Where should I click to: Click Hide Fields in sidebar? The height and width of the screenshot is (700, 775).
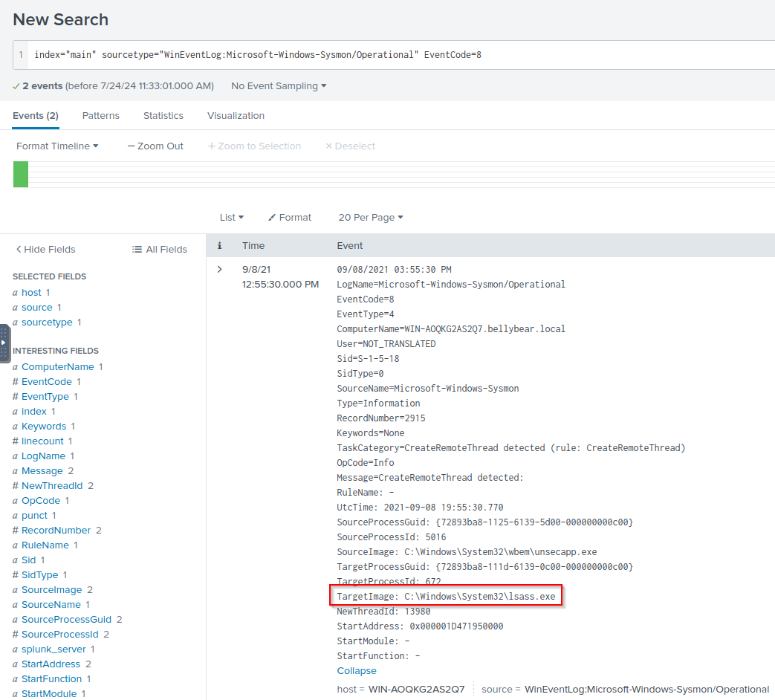click(x=45, y=250)
